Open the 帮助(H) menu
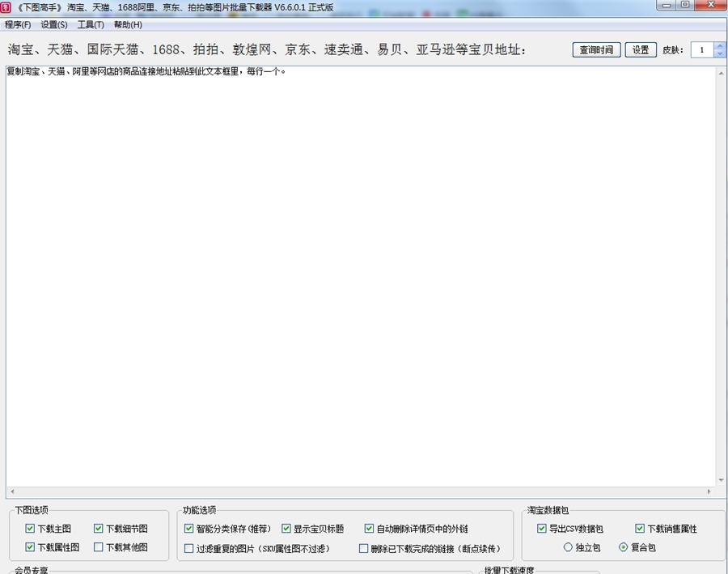This screenshot has width=728, height=574. click(x=128, y=24)
